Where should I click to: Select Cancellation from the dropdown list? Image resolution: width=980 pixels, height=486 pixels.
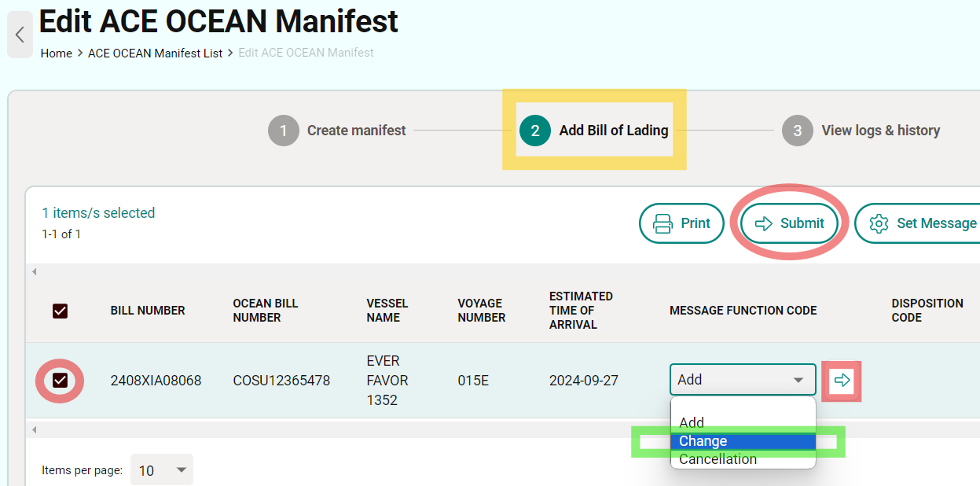click(718, 459)
